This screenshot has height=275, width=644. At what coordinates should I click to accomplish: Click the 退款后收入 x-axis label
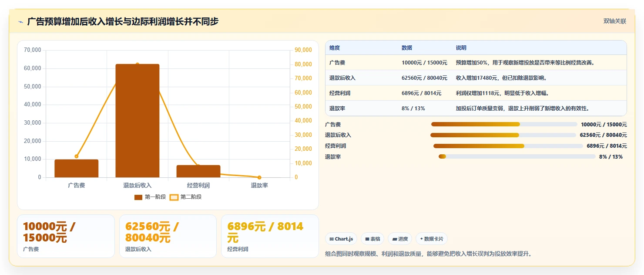point(138,186)
